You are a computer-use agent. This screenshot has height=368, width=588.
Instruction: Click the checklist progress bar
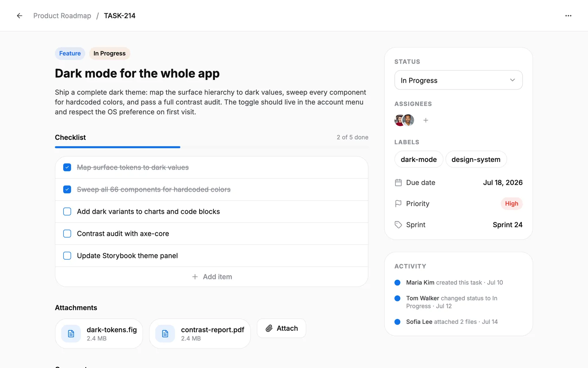(x=212, y=147)
